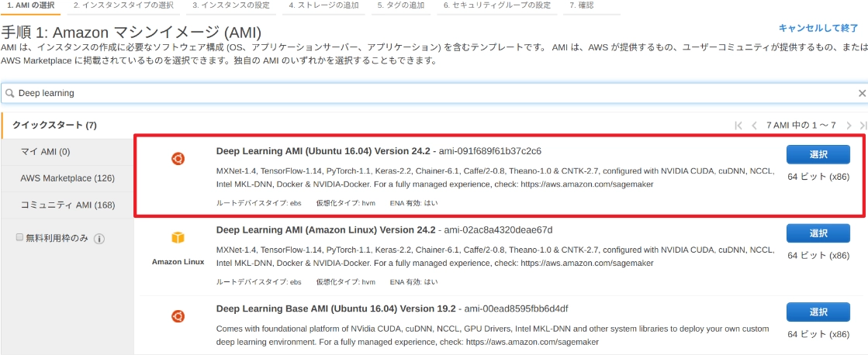Open コミュニティ AMI (168) category
Screen dimensions: 868x355
tap(68, 205)
